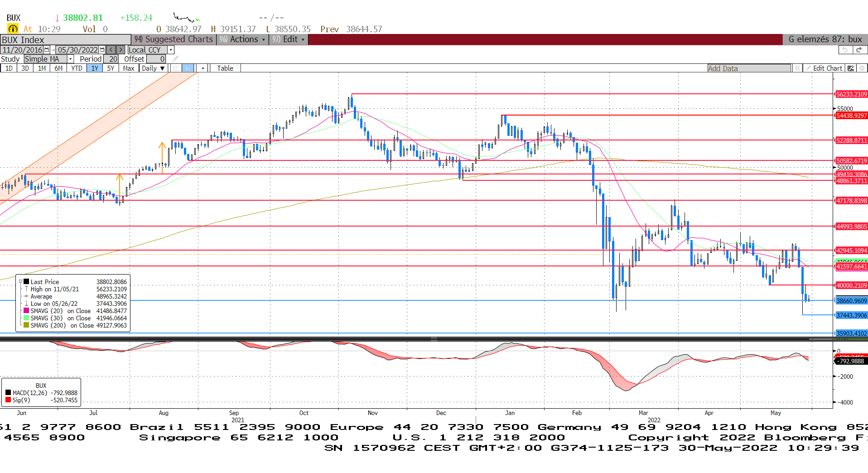Select the YTD range tab
Image resolution: width=868 pixels, height=473 pixels.
coord(77,68)
